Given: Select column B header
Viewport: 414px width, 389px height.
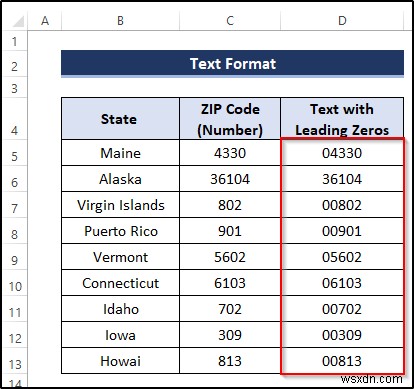Looking at the screenshot, I should [120, 21].
